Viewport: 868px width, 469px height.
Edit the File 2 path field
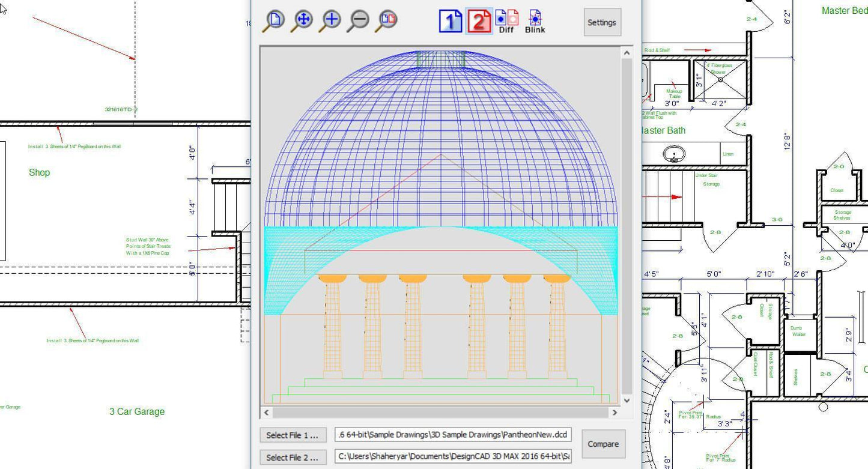(451, 456)
